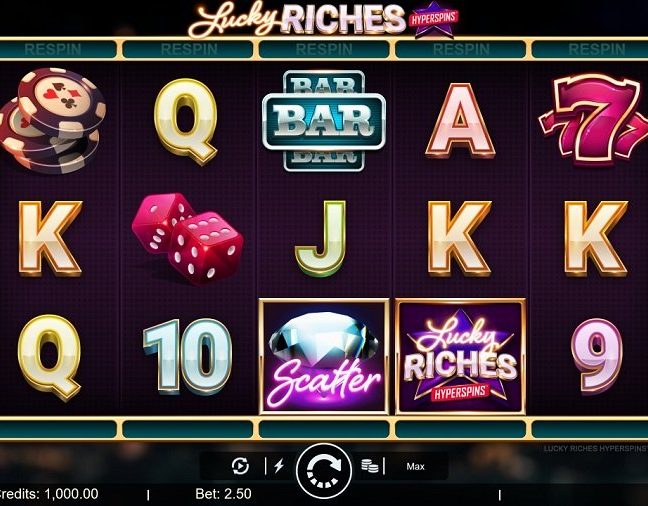Toggle the lightning quick spin icon
The width and height of the screenshot is (648, 506).
point(279,466)
